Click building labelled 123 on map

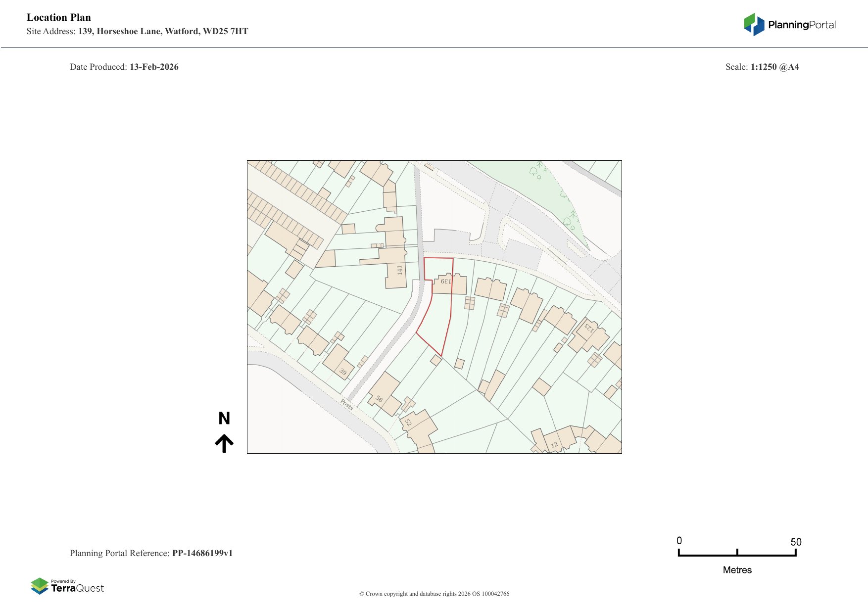[588, 327]
